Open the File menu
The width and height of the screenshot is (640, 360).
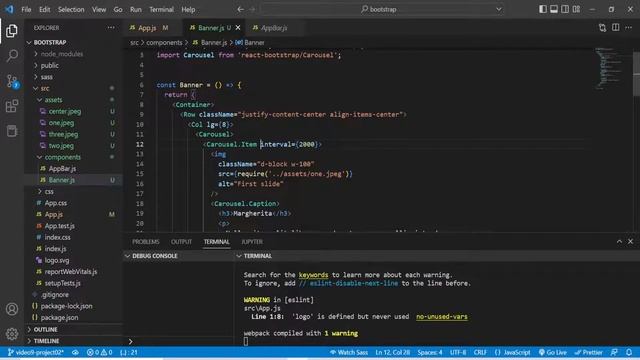tap(26, 9)
